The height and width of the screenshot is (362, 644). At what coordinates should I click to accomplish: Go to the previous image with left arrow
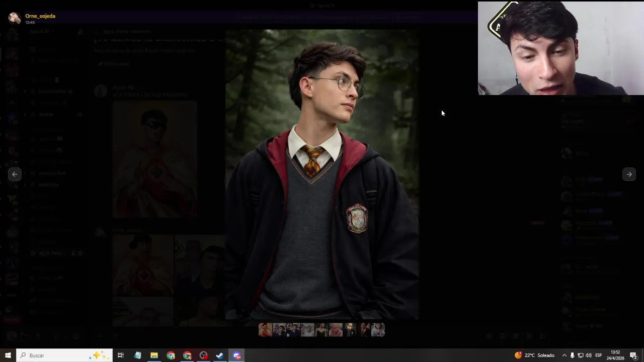pos(15,174)
